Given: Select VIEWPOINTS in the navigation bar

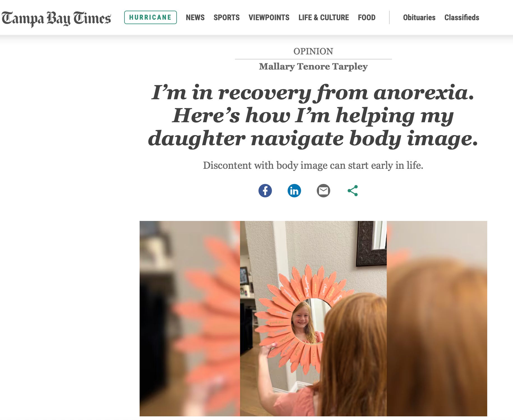Looking at the screenshot, I should coord(269,17).
